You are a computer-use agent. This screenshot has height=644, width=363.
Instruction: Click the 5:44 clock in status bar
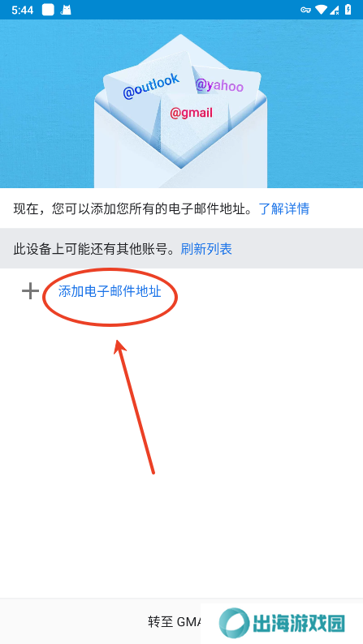(23, 11)
